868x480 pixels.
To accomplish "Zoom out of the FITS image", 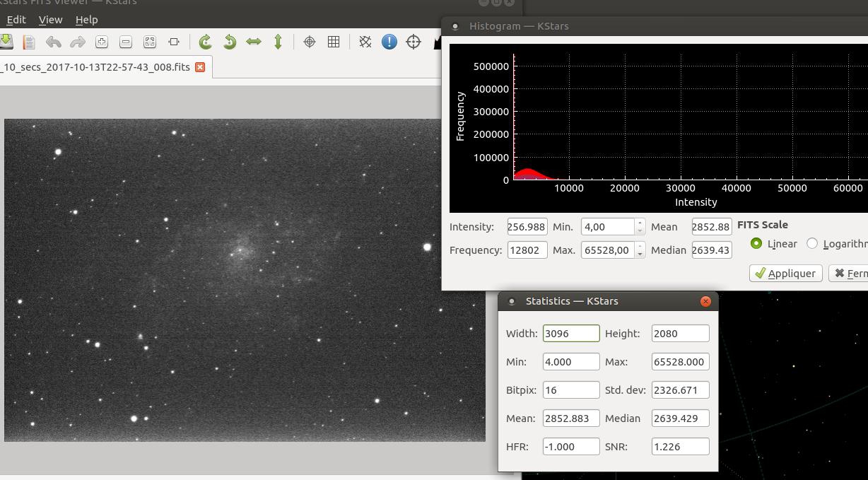I will point(126,42).
